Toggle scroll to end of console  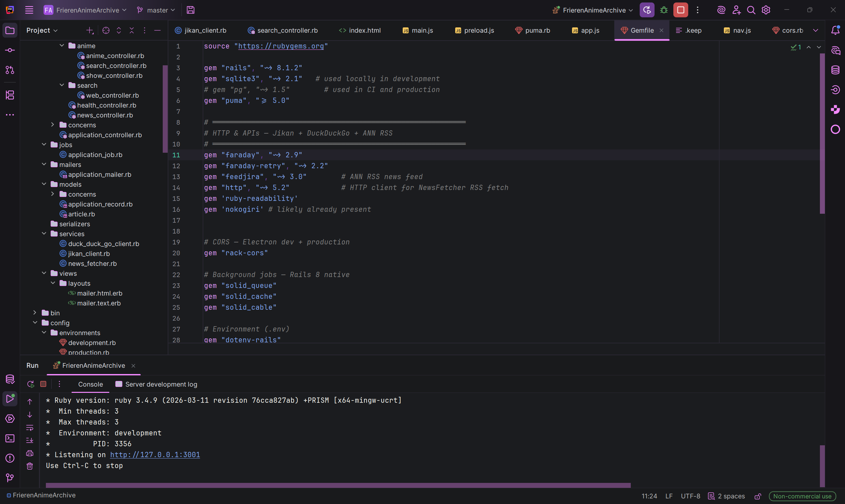pyautogui.click(x=30, y=440)
